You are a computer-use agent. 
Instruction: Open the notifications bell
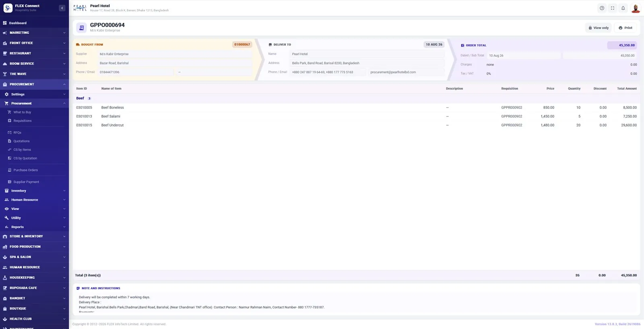click(x=623, y=8)
